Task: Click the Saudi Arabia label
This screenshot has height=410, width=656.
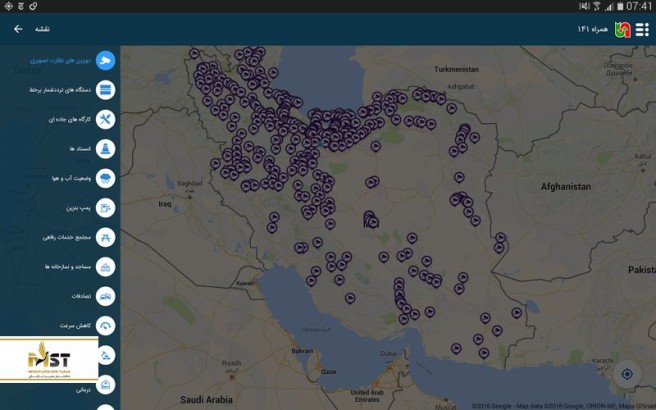Action: 206,400
